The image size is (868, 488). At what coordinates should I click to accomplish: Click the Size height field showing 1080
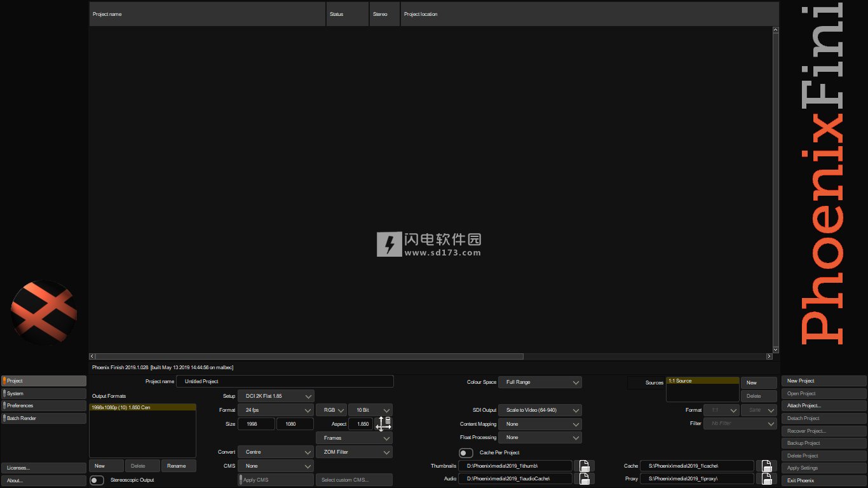[295, 424]
